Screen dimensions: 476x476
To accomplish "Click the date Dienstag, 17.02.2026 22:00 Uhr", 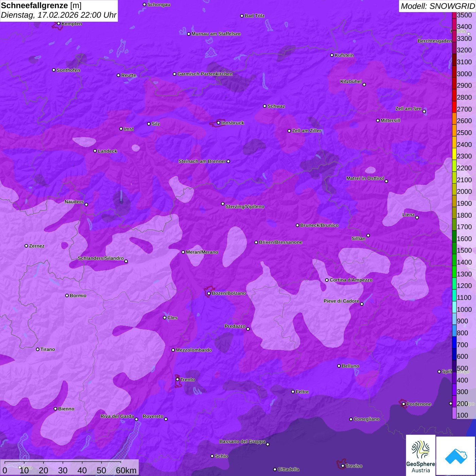I will pyautogui.click(x=59, y=15).
